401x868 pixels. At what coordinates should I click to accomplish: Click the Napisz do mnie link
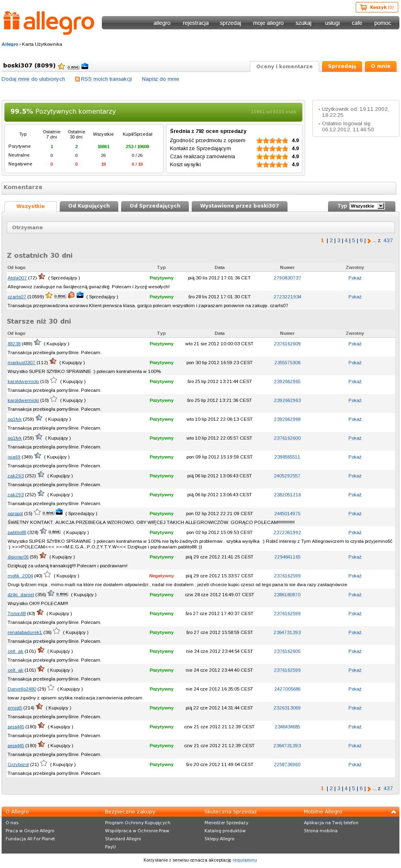(x=160, y=79)
